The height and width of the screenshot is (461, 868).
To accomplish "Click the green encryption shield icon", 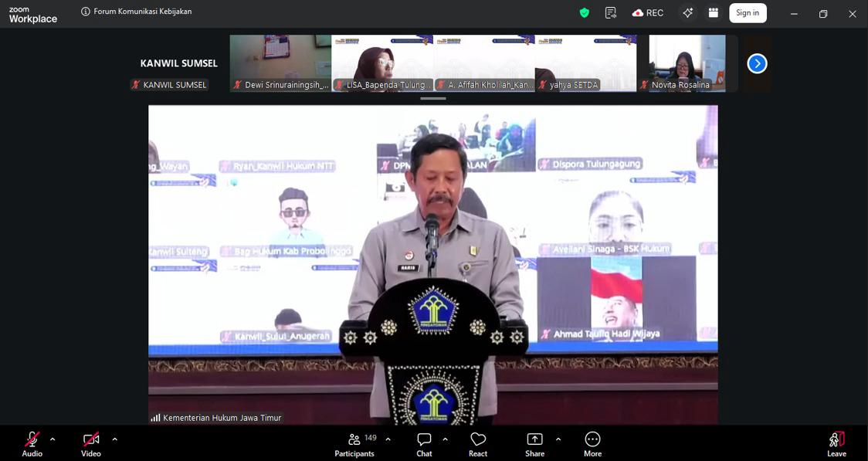I will point(584,12).
